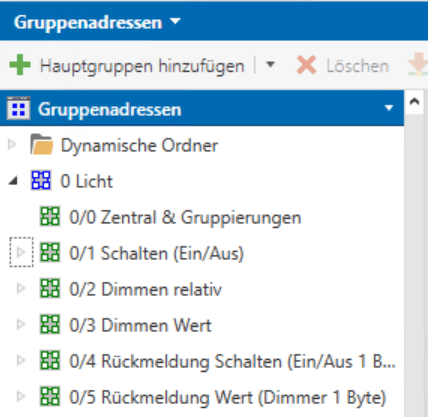The height and width of the screenshot is (417, 428).
Task: Click the green plus add icon
Action: [x=20, y=65]
